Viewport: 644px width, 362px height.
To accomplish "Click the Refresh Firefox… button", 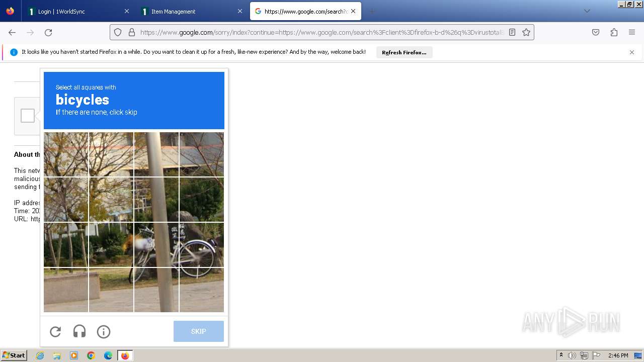I will pos(404,52).
